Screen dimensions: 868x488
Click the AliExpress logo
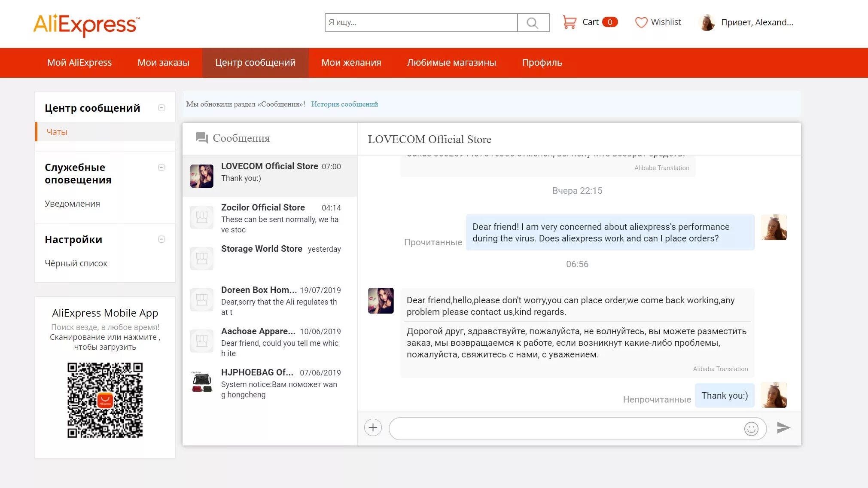point(86,25)
